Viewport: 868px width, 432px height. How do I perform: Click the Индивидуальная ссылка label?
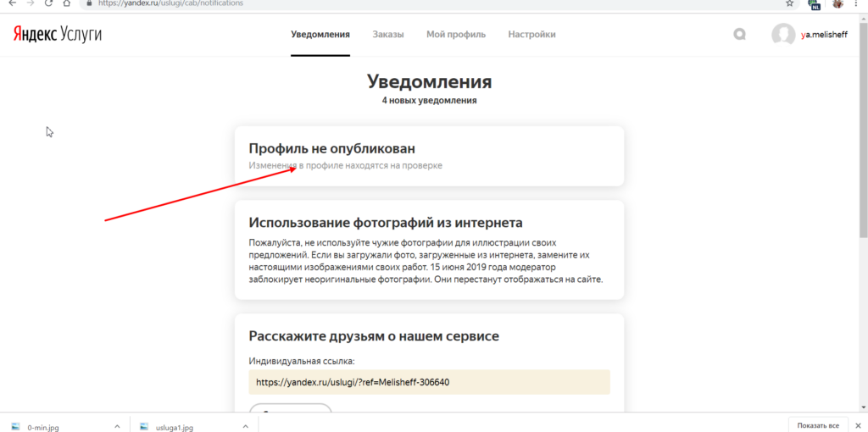tap(302, 362)
